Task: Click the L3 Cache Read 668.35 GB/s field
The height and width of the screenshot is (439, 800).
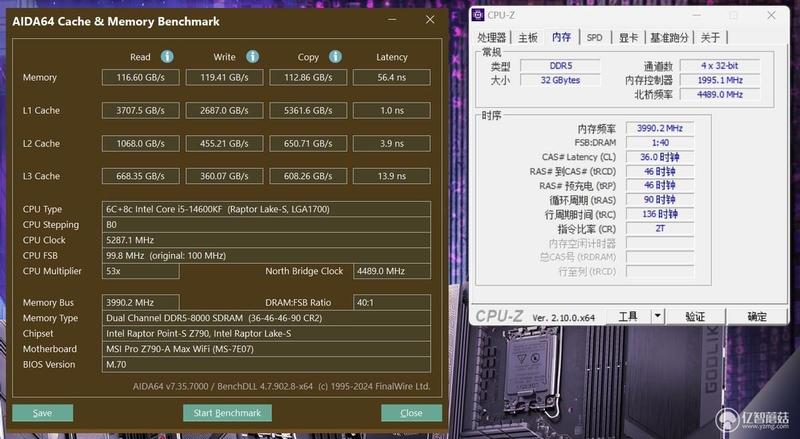Action: point(140,176)
